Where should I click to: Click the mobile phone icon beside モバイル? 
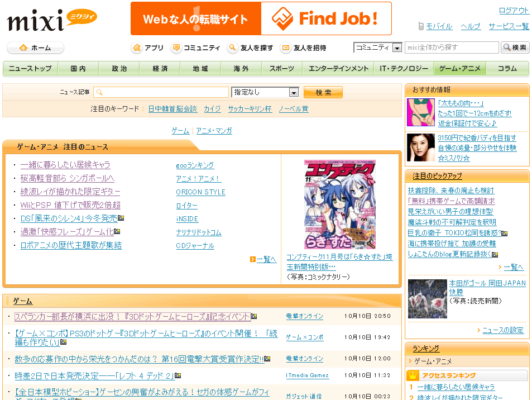[x=421, y=26]
